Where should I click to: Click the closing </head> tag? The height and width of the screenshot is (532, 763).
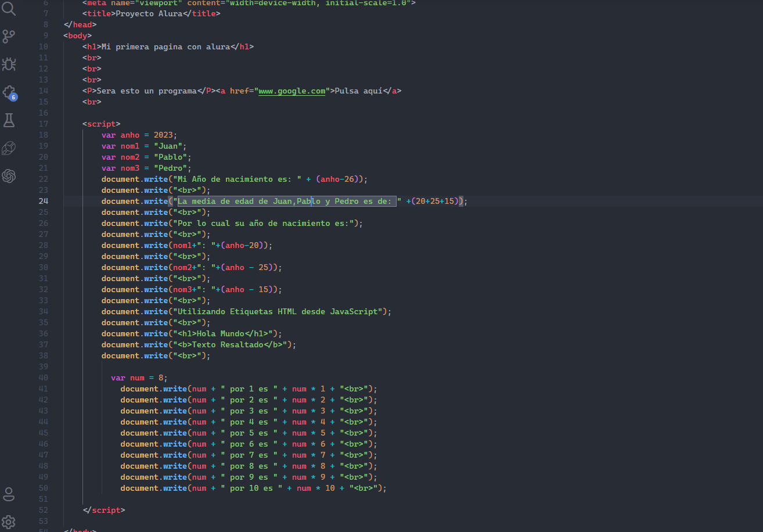(80, 24)
